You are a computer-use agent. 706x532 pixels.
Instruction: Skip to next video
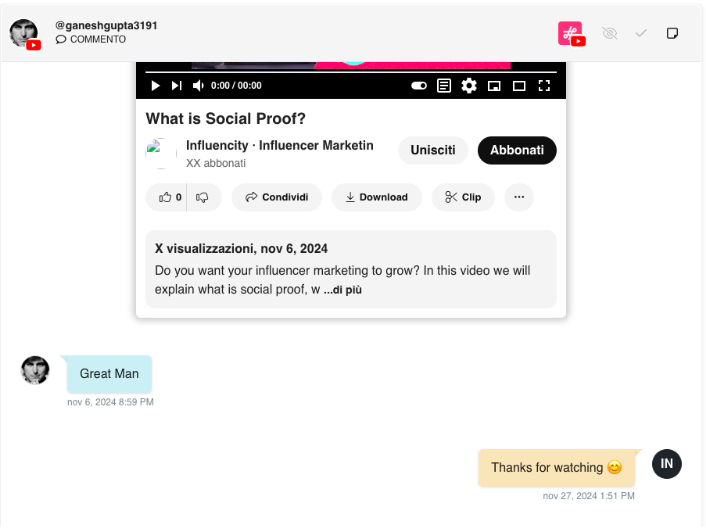click(176, 86)
